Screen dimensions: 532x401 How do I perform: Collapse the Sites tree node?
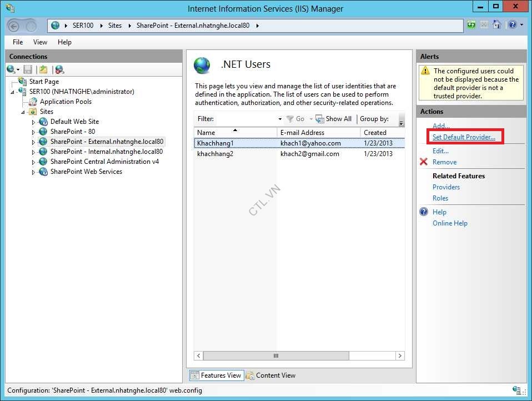point(23,112)
